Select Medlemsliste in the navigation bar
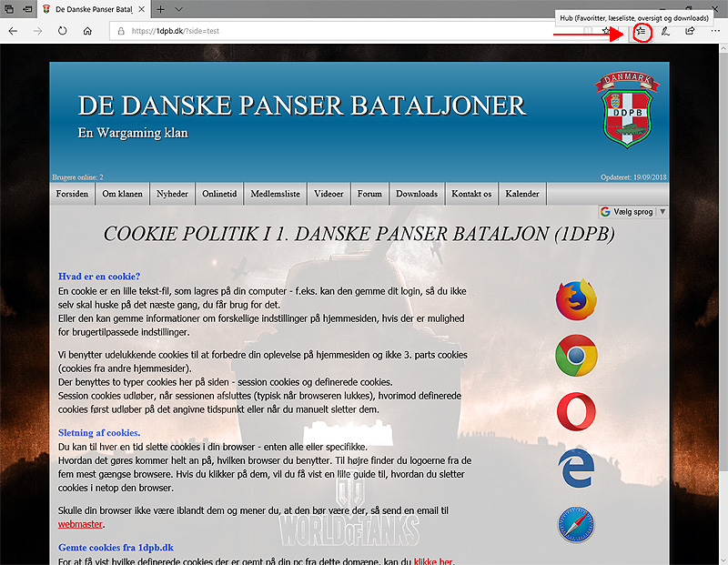728x565 pixels. (276, 194)
